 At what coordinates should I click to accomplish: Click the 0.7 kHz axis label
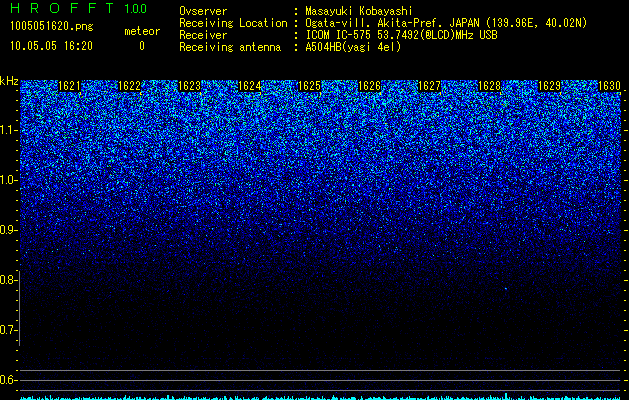click(8, 330)
